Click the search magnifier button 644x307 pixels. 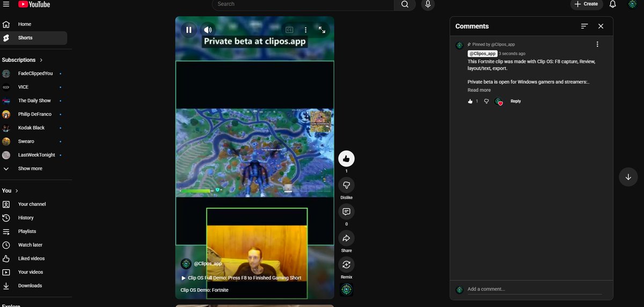[405, 4]
